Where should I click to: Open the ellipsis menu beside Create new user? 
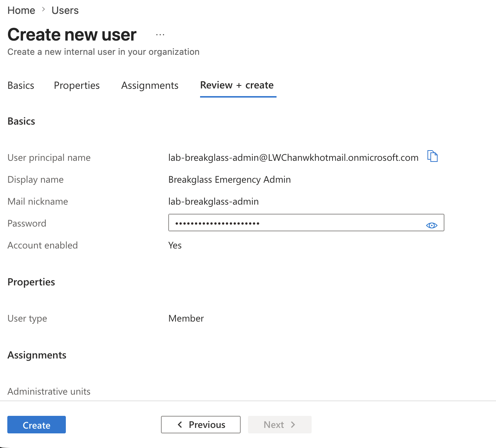(160, 35)
